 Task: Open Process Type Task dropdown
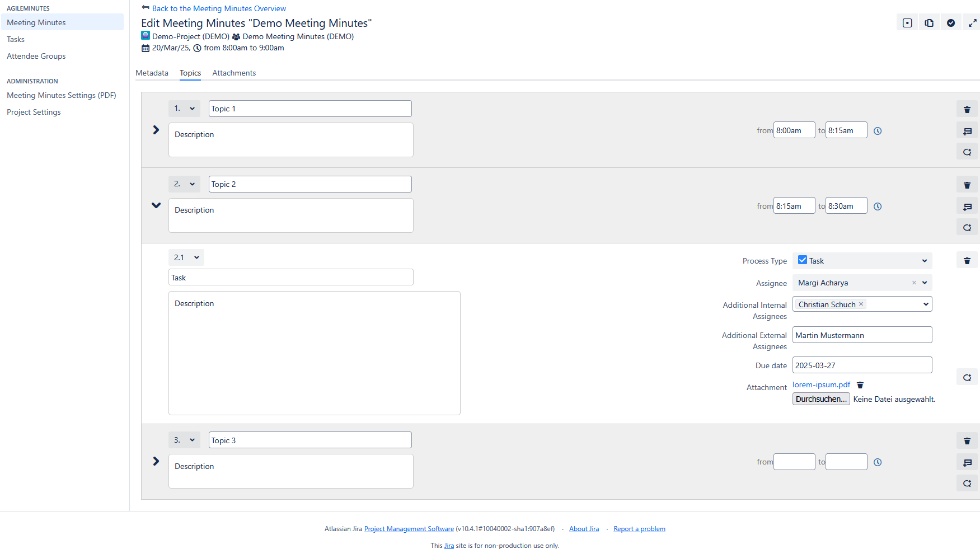tap(862, 261)
